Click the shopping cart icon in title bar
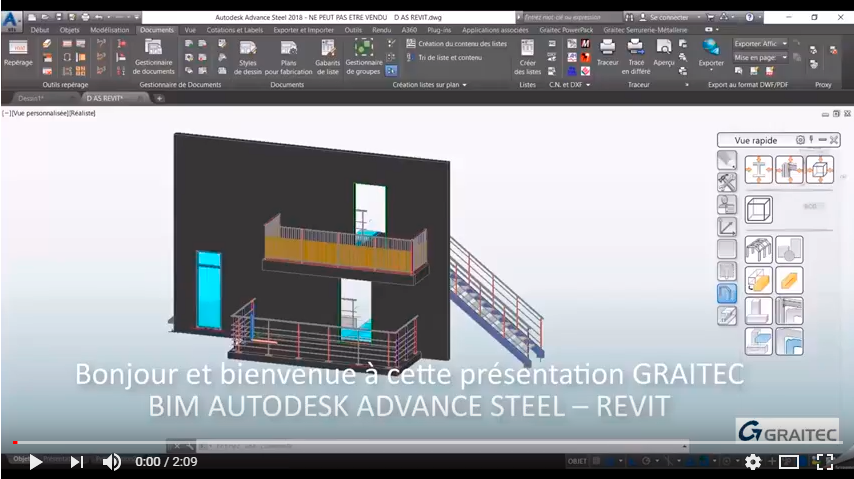The image size is (854, 479). point(710,17)
